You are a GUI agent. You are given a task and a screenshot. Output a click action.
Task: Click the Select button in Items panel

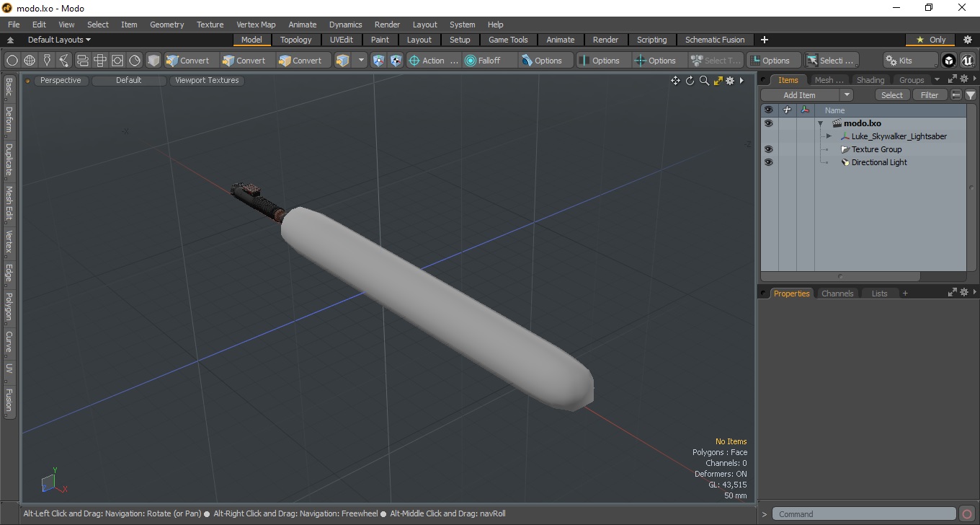coord(892,95)
